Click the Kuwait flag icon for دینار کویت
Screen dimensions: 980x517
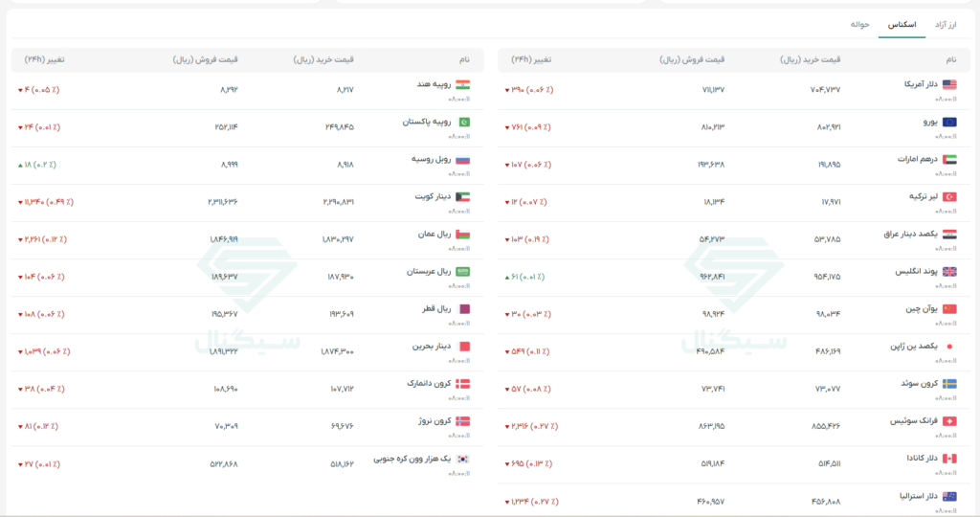462,197
